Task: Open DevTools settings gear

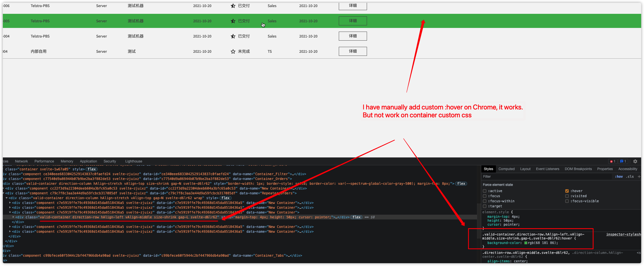Action: point(635,161)
